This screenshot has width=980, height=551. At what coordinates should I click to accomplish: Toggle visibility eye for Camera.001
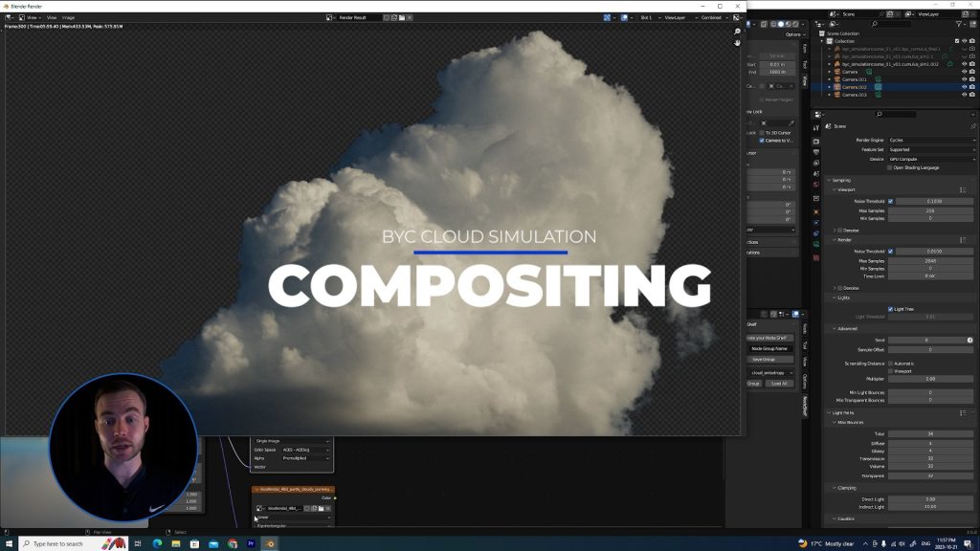click(x=965, y=79)
